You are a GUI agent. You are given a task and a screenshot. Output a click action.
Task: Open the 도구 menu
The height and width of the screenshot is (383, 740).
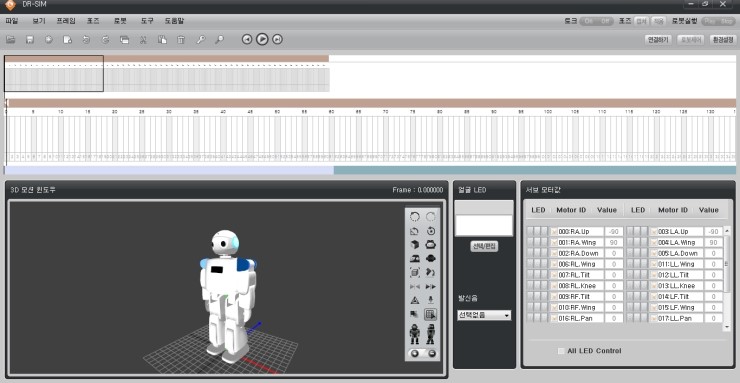[147, 21]
